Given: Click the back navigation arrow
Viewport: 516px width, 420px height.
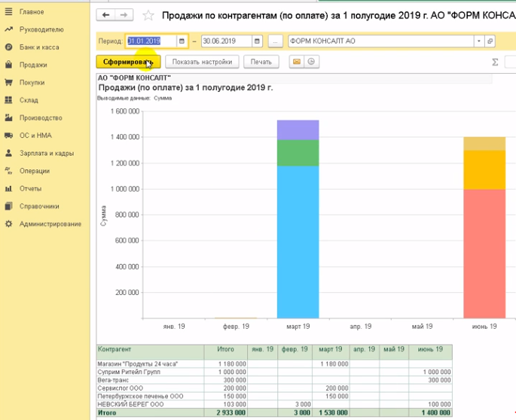Looking at the screenshot, I should 106,15.
